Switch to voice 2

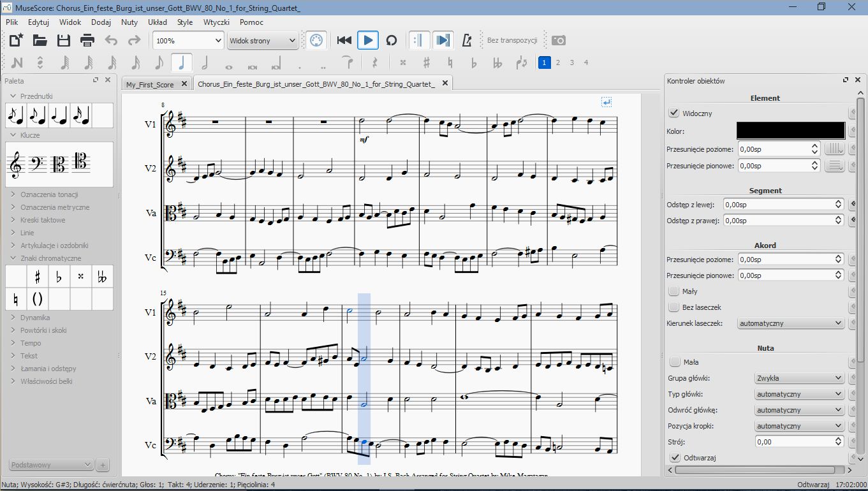pyautogui.click(x=558, y=62)
